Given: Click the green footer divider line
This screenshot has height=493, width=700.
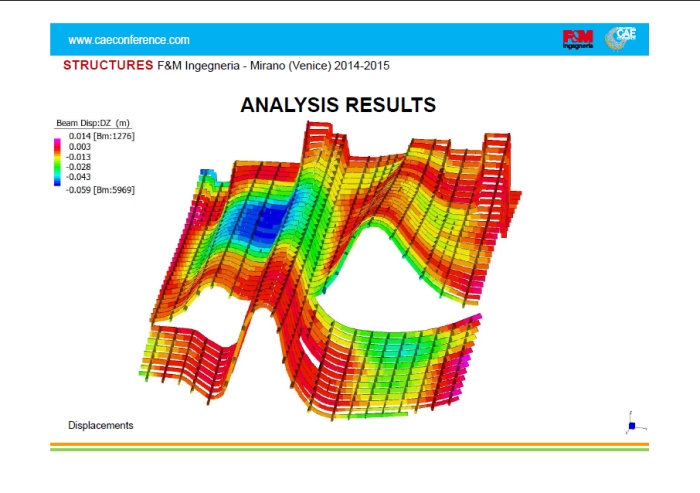Looking at the screenshot, I should click(x=350, y=450).
